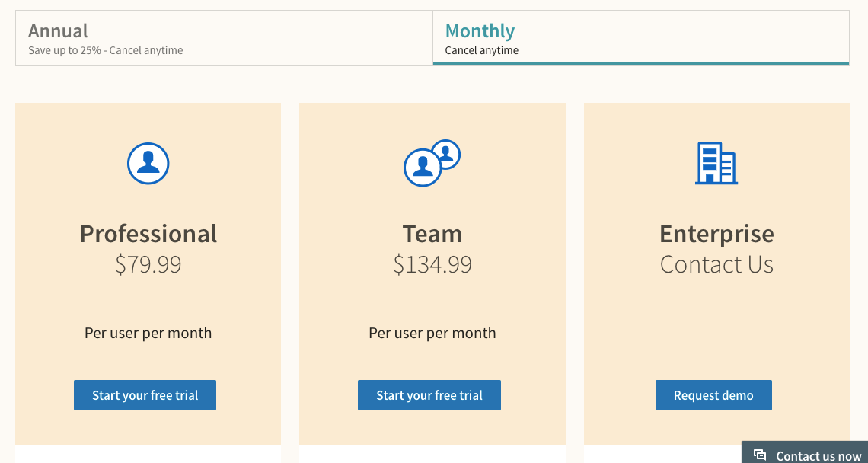Click the $134.99 price text

pyautogui.click(x=432, y=264)
